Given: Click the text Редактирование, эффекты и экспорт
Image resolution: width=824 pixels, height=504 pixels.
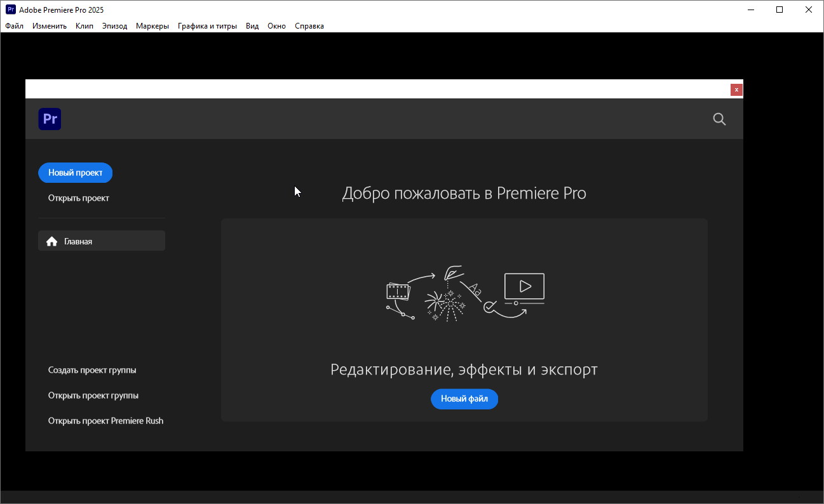Looking at the screenshot, I should (x=464, y=369).
